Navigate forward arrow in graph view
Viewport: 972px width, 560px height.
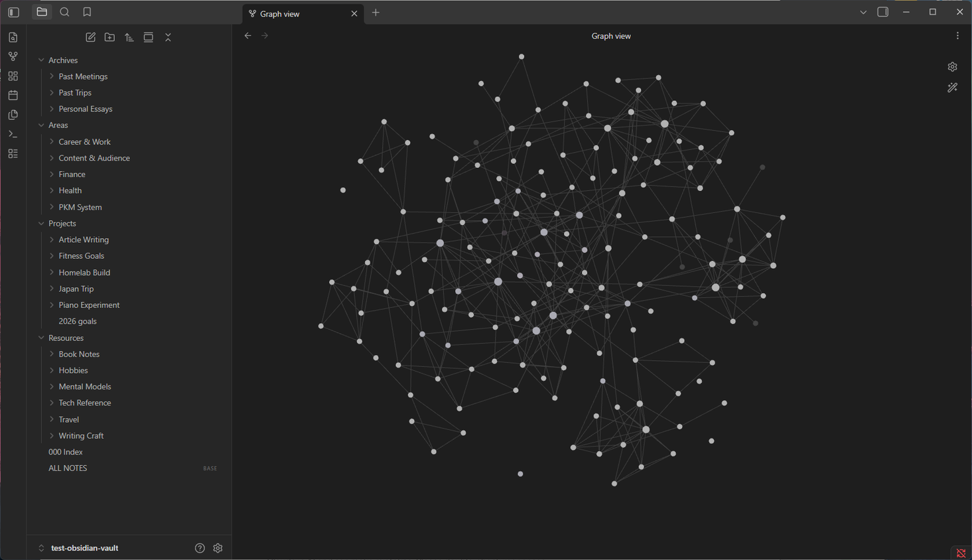point(265,36)
